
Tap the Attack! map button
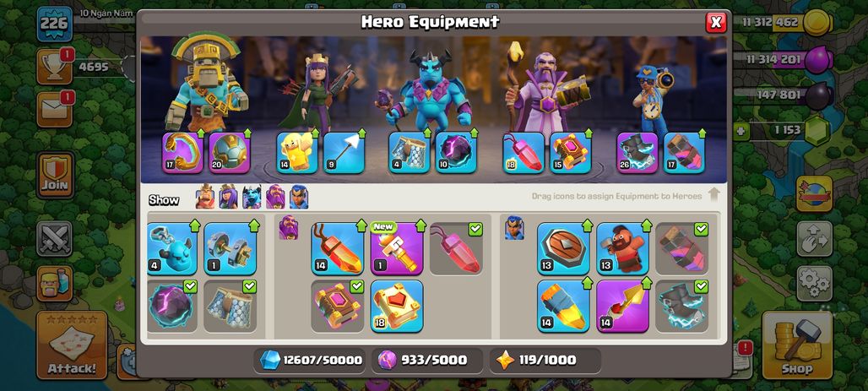tap(72, 345)
